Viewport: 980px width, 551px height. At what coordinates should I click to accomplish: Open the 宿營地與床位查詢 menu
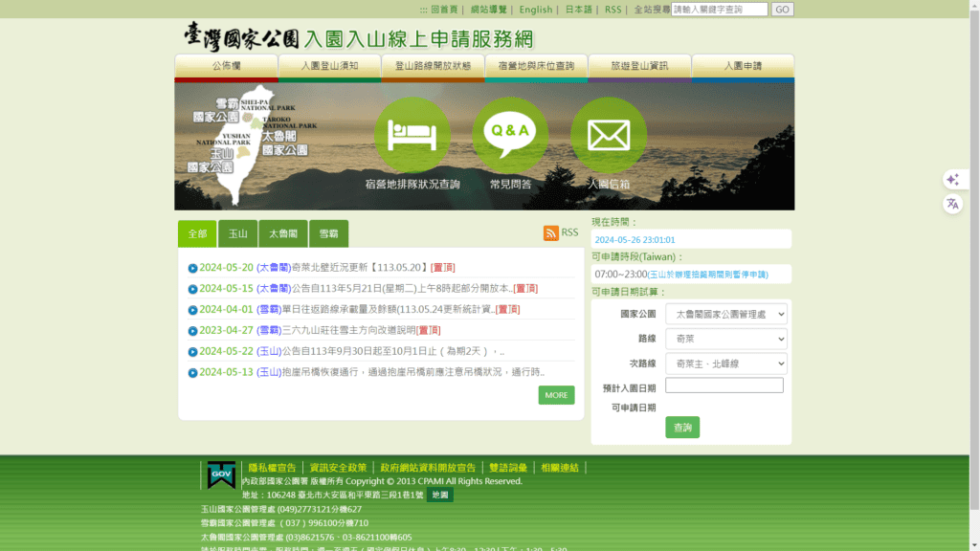[x=536, y=66]
